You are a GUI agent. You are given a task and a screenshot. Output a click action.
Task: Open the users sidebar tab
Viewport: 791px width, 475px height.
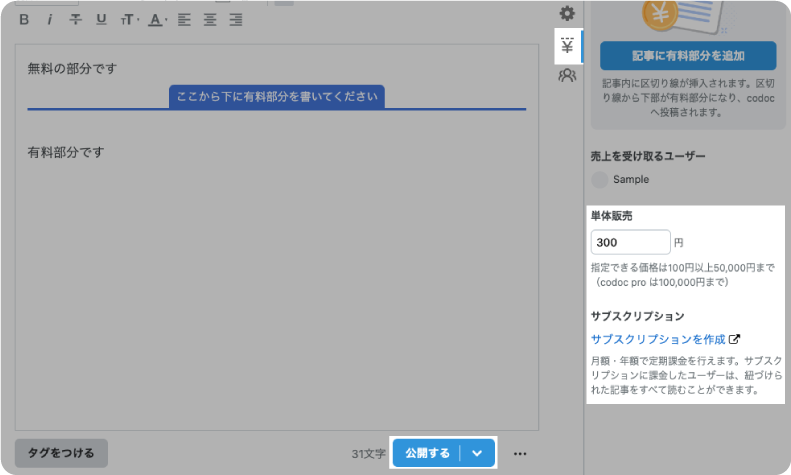click(567, 75)
